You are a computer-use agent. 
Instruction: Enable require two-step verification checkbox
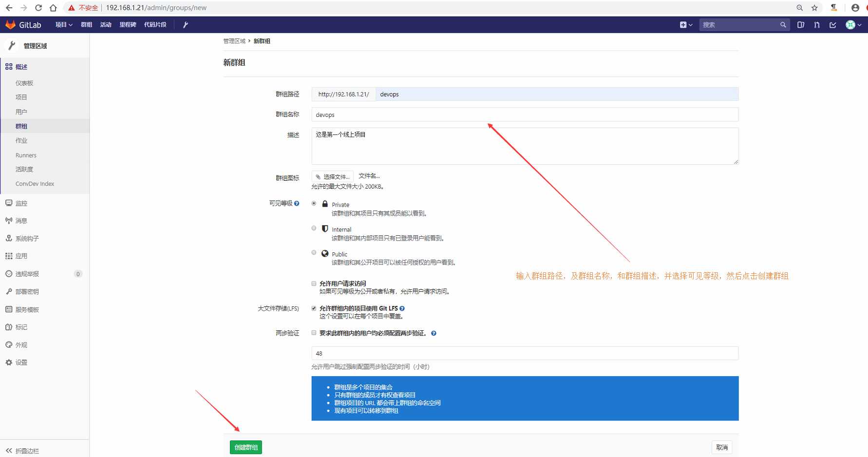click(x=314, y=333)
